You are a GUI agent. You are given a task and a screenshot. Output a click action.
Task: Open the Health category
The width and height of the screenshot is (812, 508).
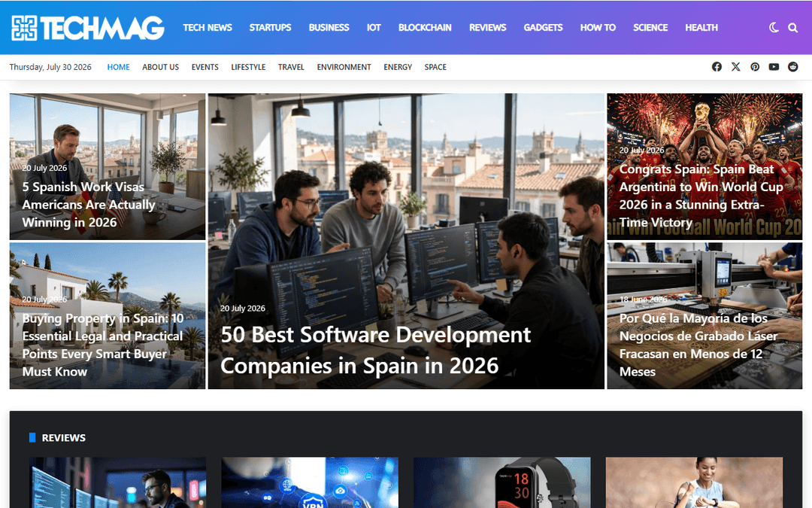click(701, 28)
